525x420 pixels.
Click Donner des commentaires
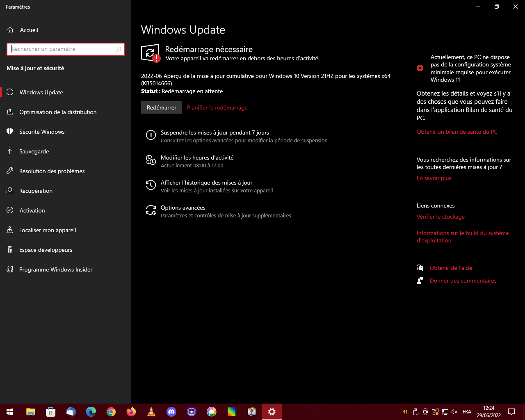[463, 281]
